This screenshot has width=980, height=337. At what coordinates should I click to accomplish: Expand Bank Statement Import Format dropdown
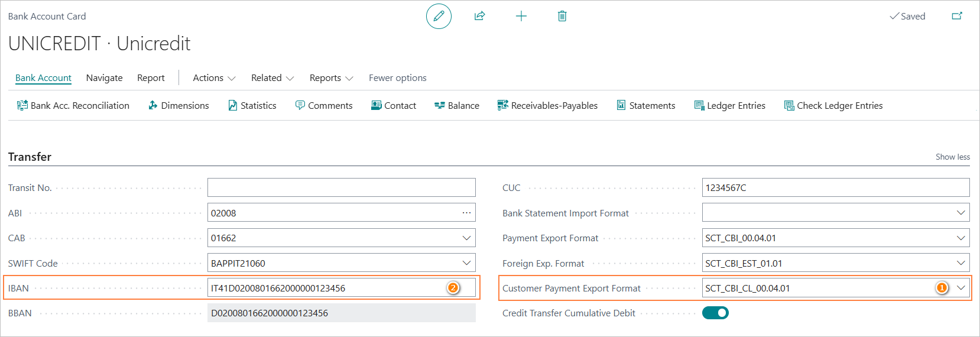pyautogui.click(x=961, y=213)
